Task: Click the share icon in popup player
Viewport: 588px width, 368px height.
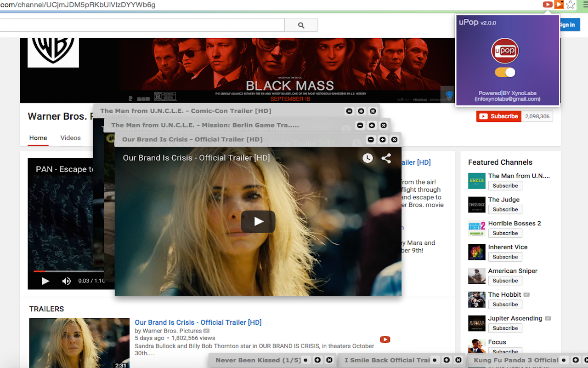Action: (x=386, y=158)
